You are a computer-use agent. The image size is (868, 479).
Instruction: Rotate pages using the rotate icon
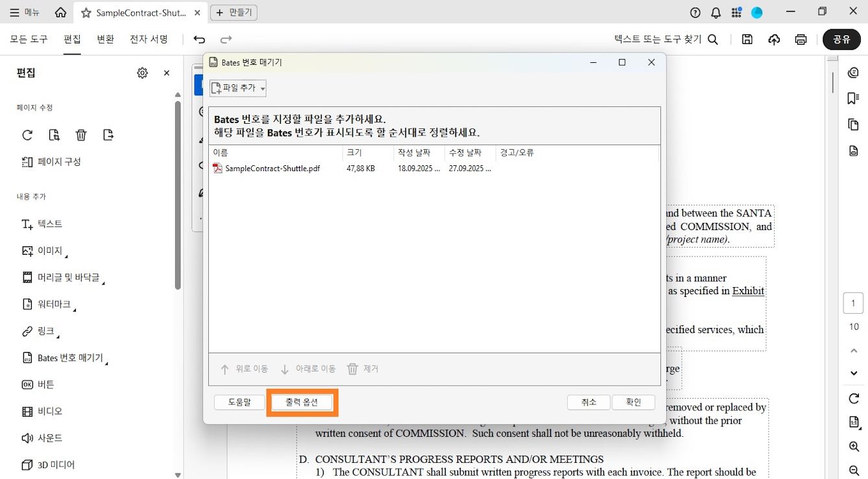[x=27, y=134]
